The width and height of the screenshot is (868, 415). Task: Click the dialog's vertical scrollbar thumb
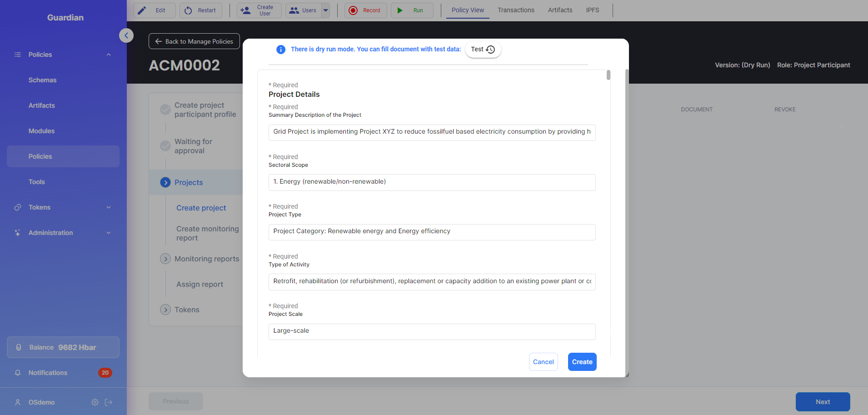pyautogui.click(x=609, y=75)
